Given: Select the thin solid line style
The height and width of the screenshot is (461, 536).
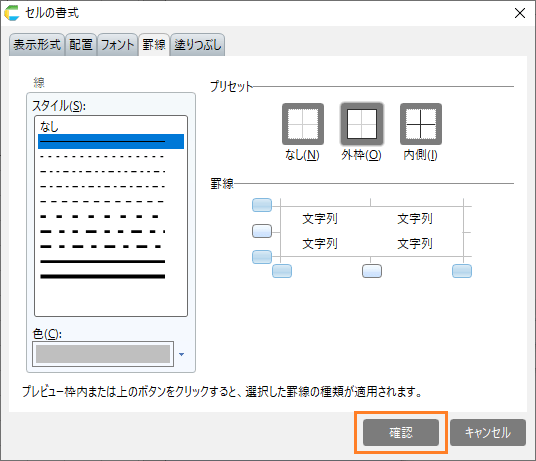Looking at the screenshot, I should (111, 141).
